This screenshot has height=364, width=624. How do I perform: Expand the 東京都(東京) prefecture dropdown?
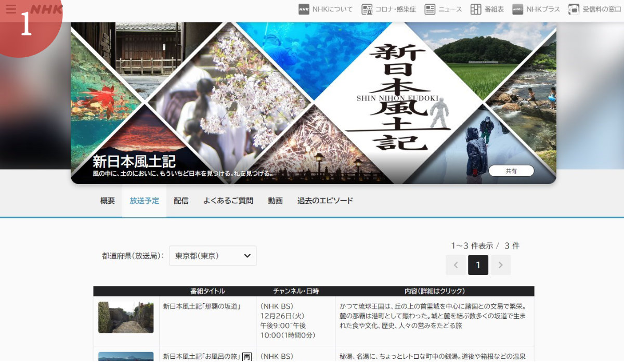213,256
